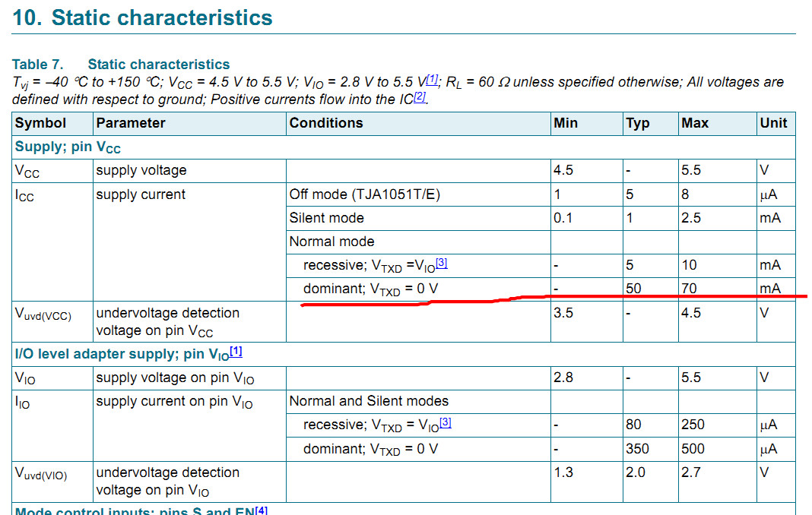Click the 3.5 Min value of Vuvd(VCC)
Image resolution: width=812 pixels, height=515 pixels.
coord(563,313)
